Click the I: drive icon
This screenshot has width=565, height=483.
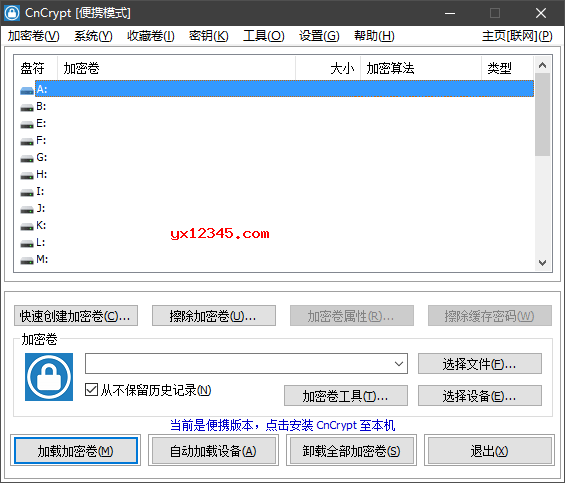point(27,192)
